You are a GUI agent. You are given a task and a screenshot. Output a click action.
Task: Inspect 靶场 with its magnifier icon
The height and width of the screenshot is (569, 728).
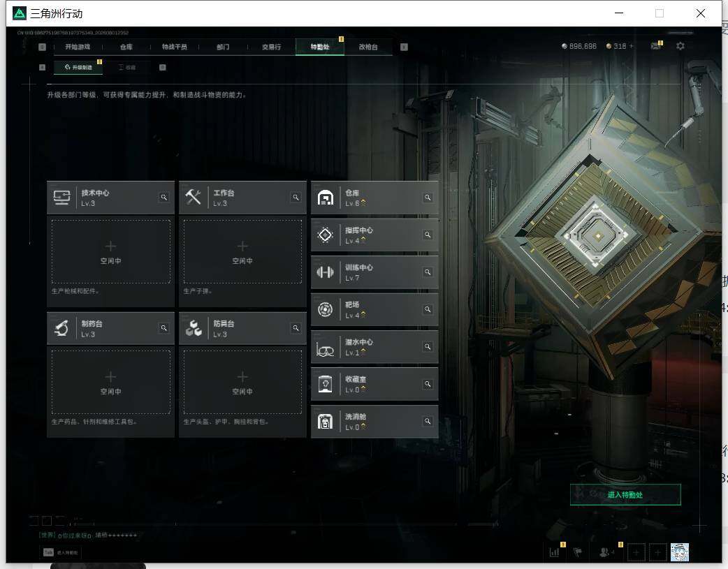(x=428, y=309)
